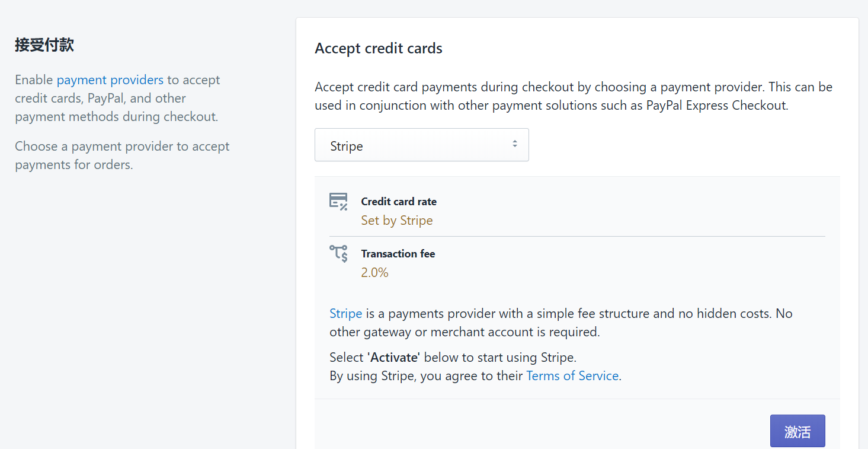The height and width of the screenshot is (449, 868).
Task: Click the transaction fee dollar icon
Action: pos(339,253)
